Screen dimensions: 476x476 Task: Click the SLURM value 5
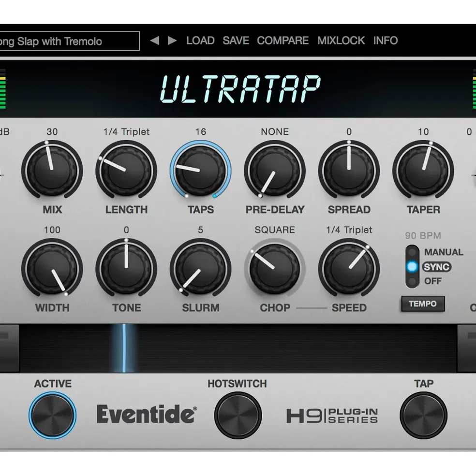[200, 230]
